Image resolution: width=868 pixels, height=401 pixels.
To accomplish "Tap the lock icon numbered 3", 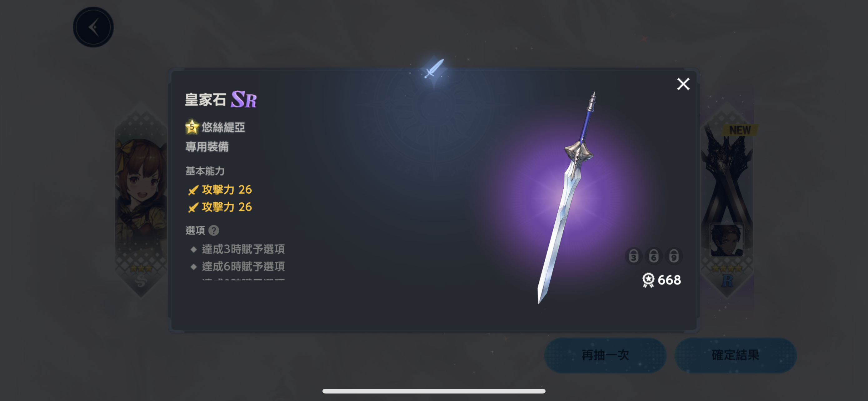I will [x=633, y=257].
